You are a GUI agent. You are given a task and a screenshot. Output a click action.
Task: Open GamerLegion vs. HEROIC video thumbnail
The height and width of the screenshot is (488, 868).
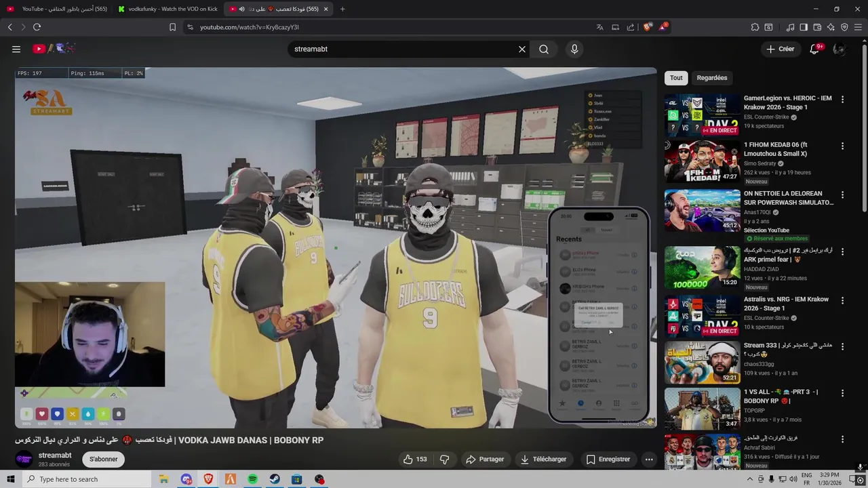[x=702, y=115]
